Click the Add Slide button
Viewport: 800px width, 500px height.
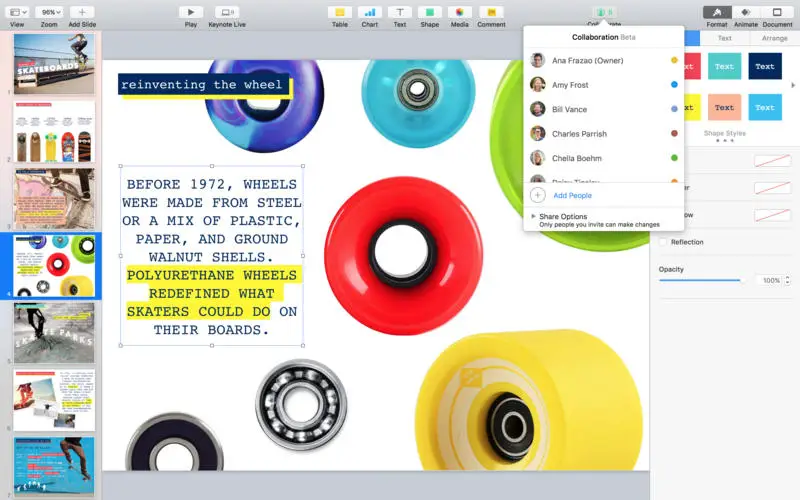tap(82, 12)
